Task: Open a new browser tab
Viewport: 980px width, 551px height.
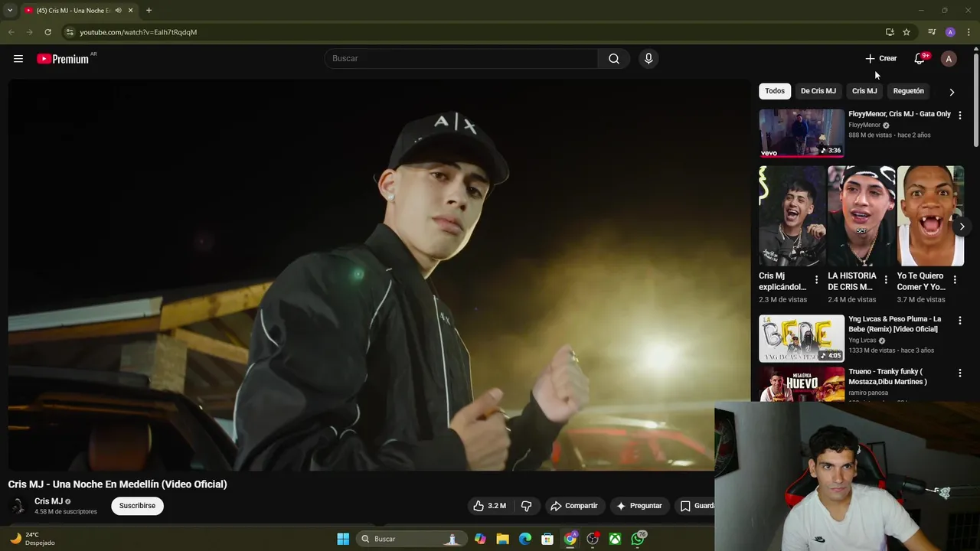Action: coord(149,11)
